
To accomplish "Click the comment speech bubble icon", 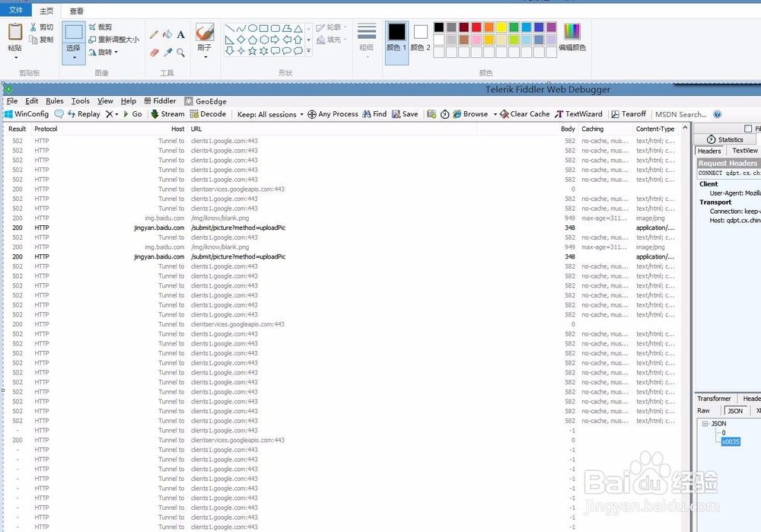I will coord(59,114).
